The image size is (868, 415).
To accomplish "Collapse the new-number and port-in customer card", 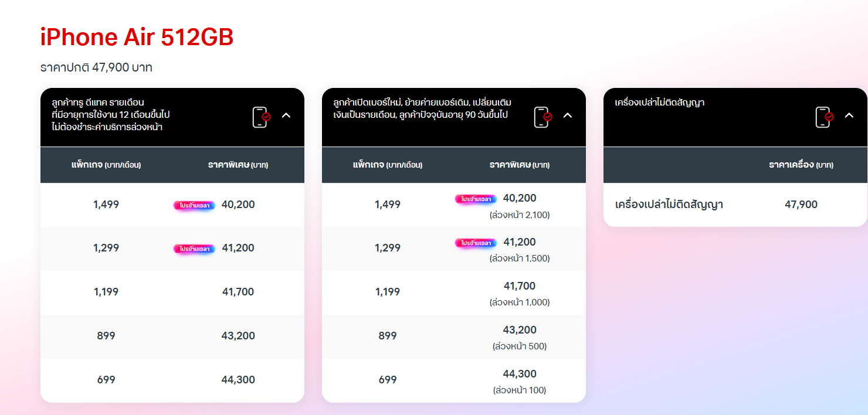I will click(x=568, y=115).
